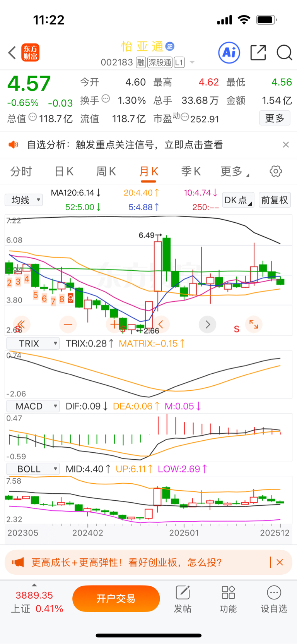The image size is (297, 644).
Task: Tap the L1 level tag
Action: point(179,62)
